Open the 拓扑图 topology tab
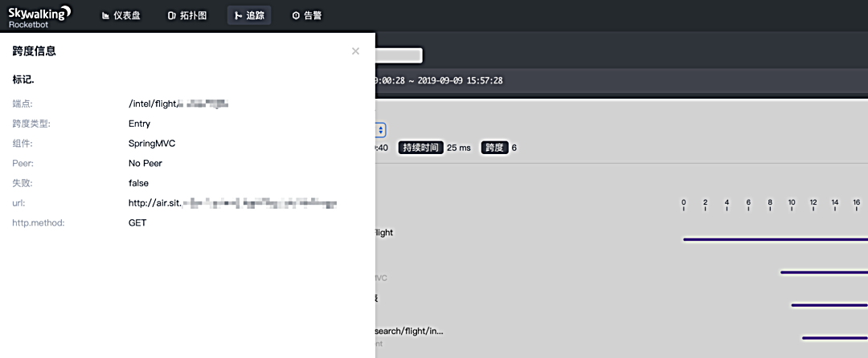Image resolution: width=868 pixels, height=358 pixels. (187, 15)
